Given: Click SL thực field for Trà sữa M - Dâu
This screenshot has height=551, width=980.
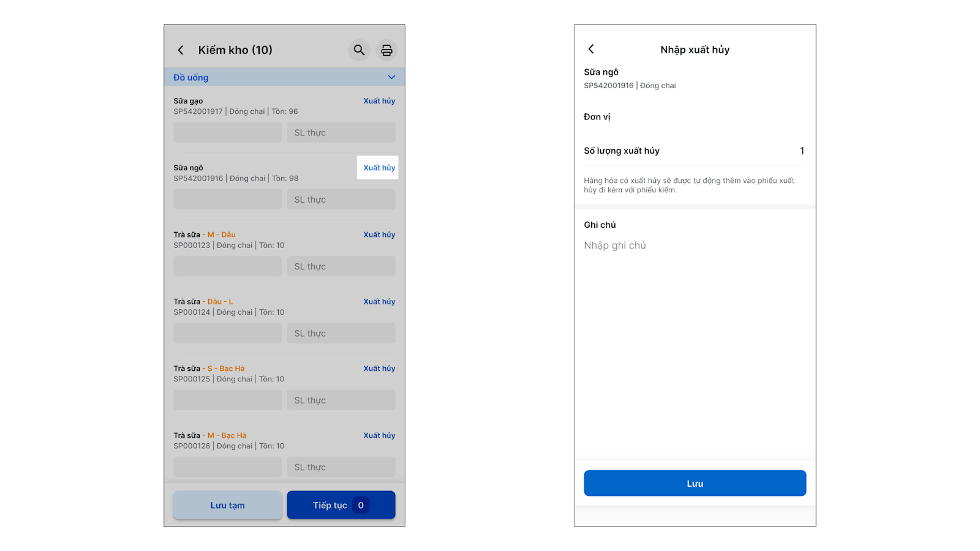Looking at the screenshot, I should (341, 266).
